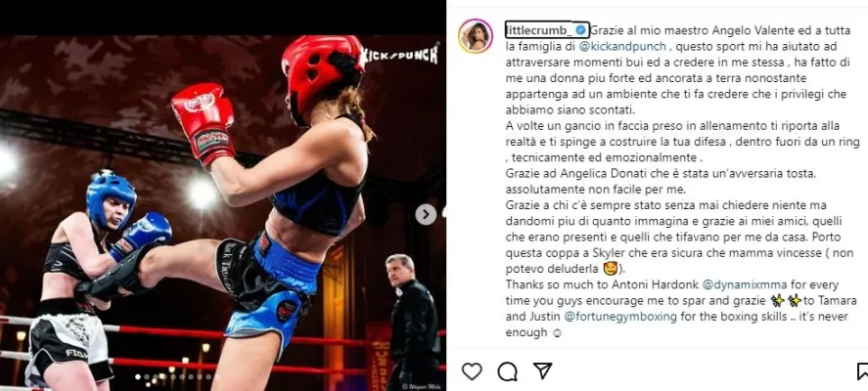This screenshot has width=868, height=391.
Task: Click the smiling heart-eyes emoji in caption
Action: (x=593, y=270)
